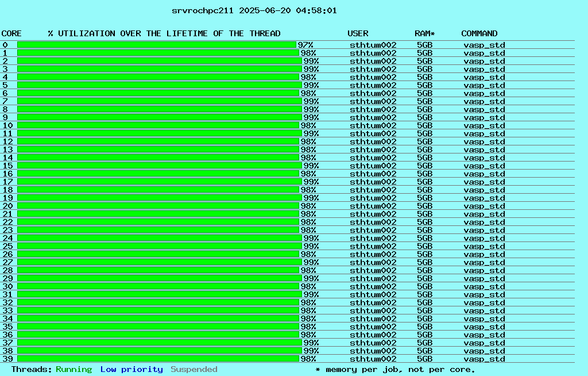
Task: Click the Threads: legend label
Action: 32,370
